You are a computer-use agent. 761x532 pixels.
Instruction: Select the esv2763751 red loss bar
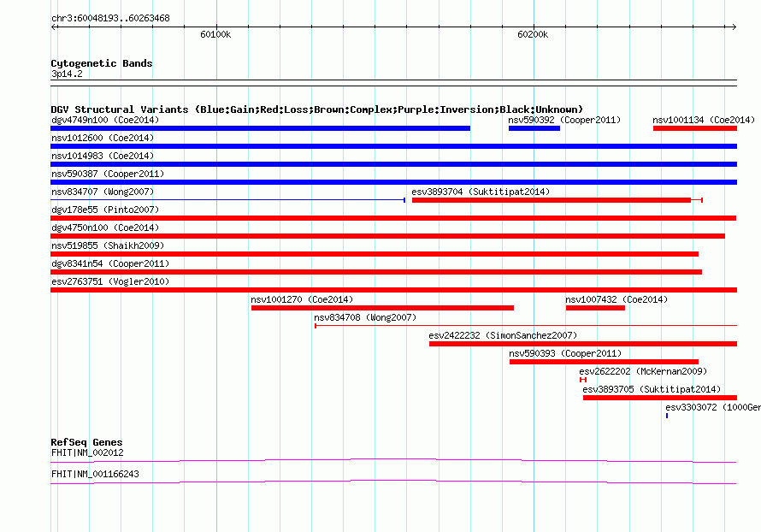pos(394,290)
